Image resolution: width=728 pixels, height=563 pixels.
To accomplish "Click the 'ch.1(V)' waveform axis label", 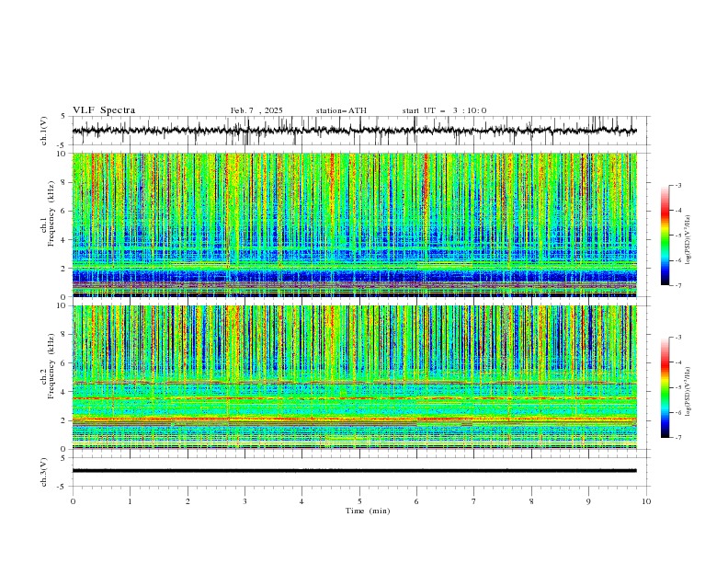I will pyautogui.click(x=44, y=131).
